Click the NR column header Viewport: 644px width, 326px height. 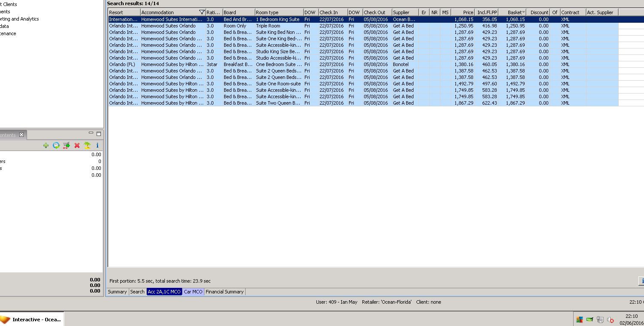(x=434, y=12)
